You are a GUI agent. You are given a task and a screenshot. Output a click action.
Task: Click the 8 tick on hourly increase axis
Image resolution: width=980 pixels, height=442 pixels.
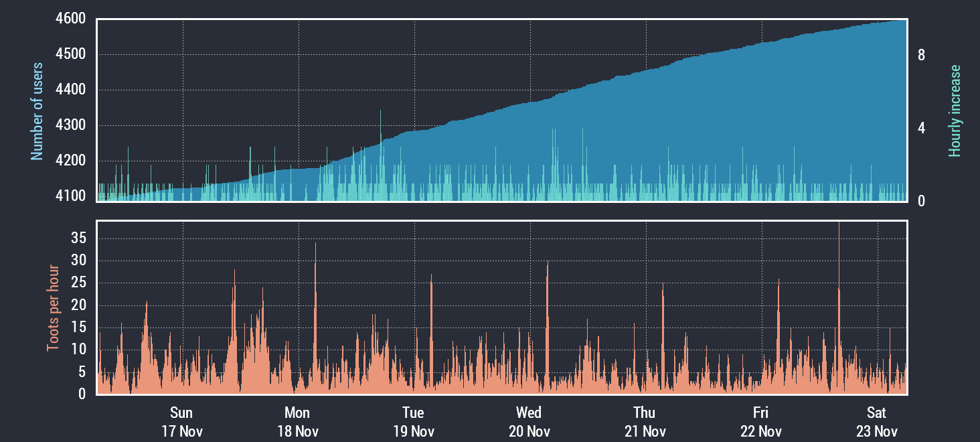(x=922, y=56)
